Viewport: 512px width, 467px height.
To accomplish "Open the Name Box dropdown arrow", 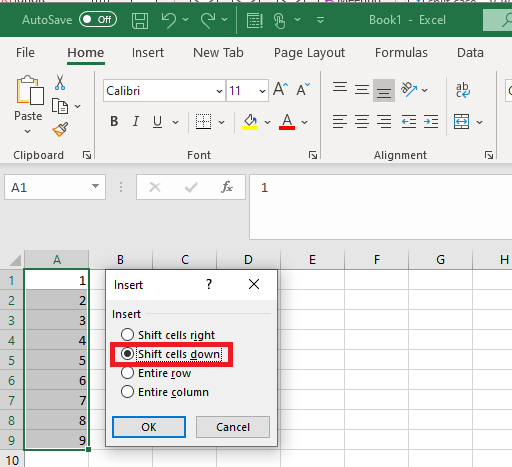I will coord(96,187).
